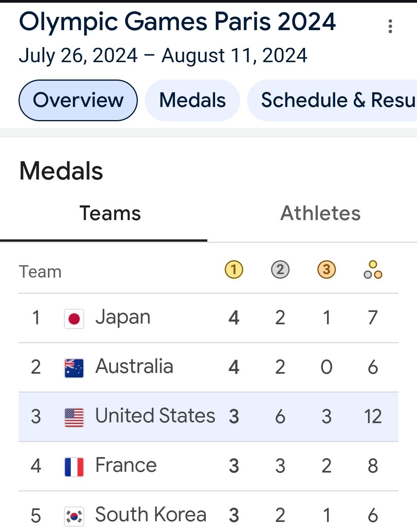Open the Japan team row
Screen dimensions: 417x532
pyautogui.click(x=208, y=318)
